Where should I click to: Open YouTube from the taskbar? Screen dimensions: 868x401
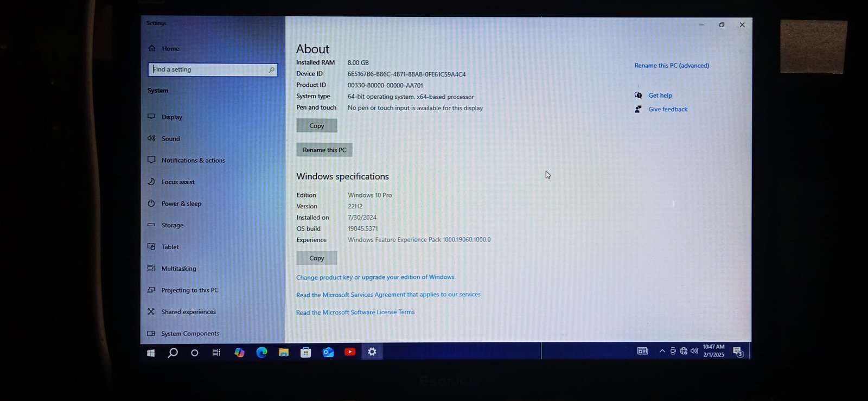point(350,352)
